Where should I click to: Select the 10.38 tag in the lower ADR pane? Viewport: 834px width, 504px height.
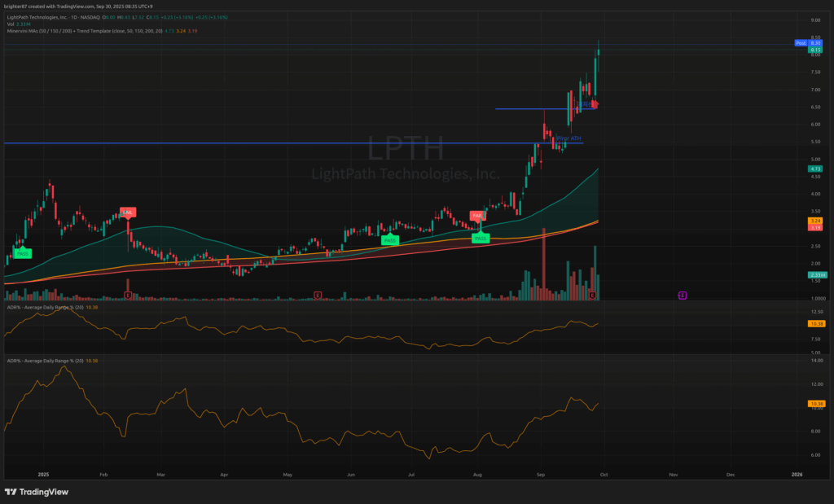(x=816, y=404)
